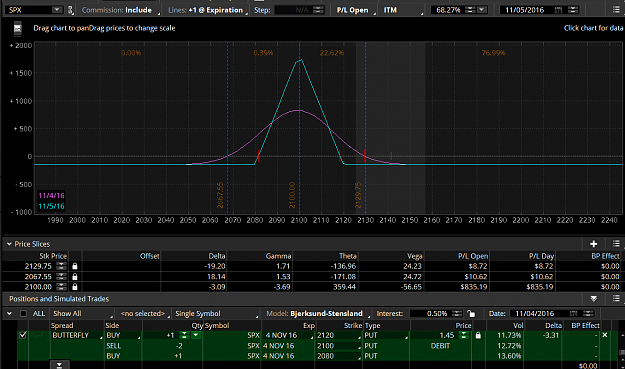625x369 pixels.
Task: Open the dropdown arrow next to 68.27%
Action: point(482,10)
